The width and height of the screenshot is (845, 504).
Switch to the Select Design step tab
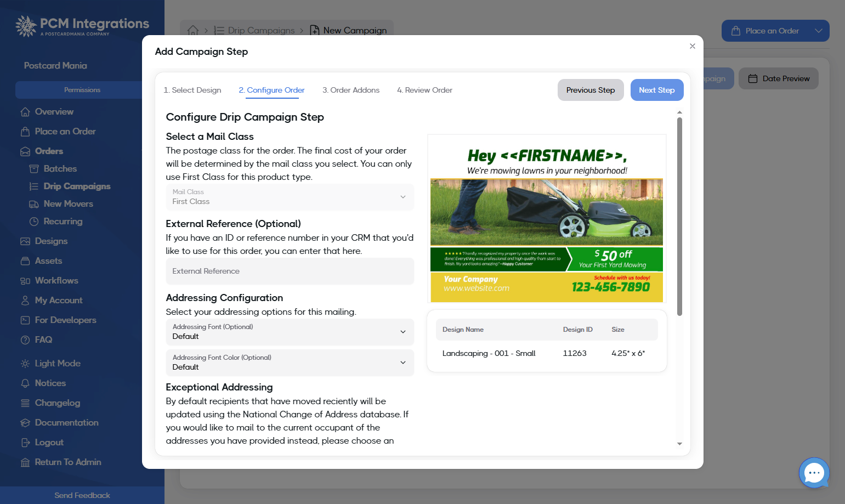192,90
